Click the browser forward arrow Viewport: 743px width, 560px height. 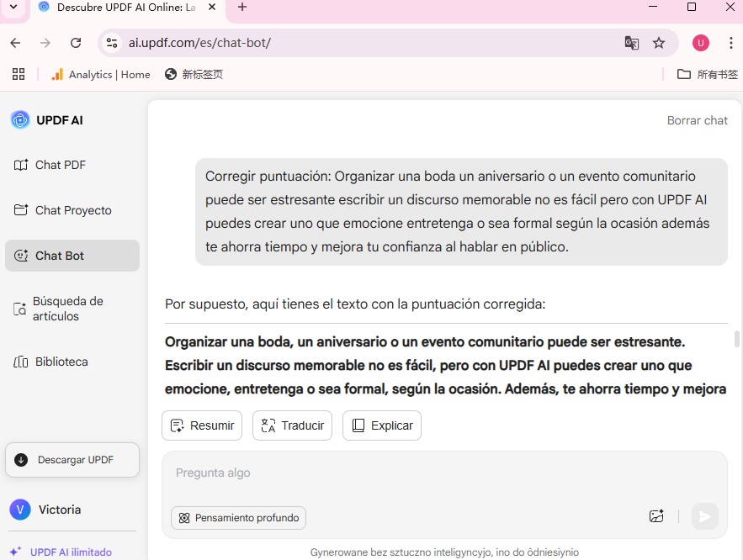pyautogui.click(x=45, y=43)
